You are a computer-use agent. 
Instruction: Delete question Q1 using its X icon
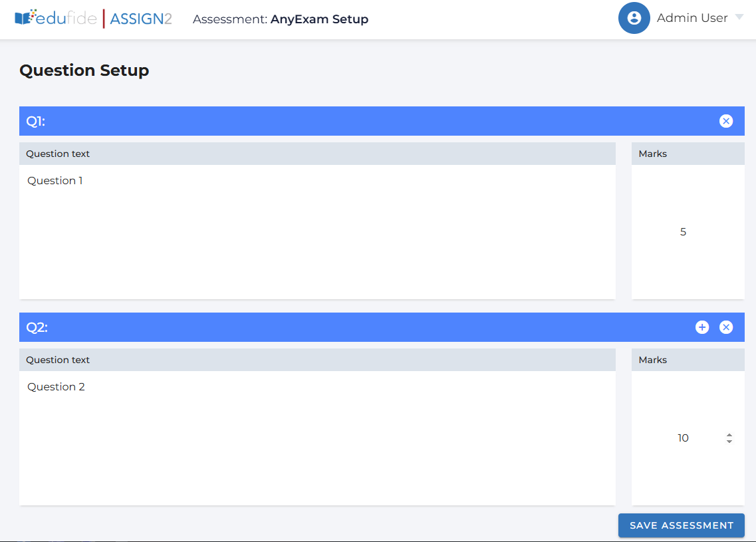point(726,120)
